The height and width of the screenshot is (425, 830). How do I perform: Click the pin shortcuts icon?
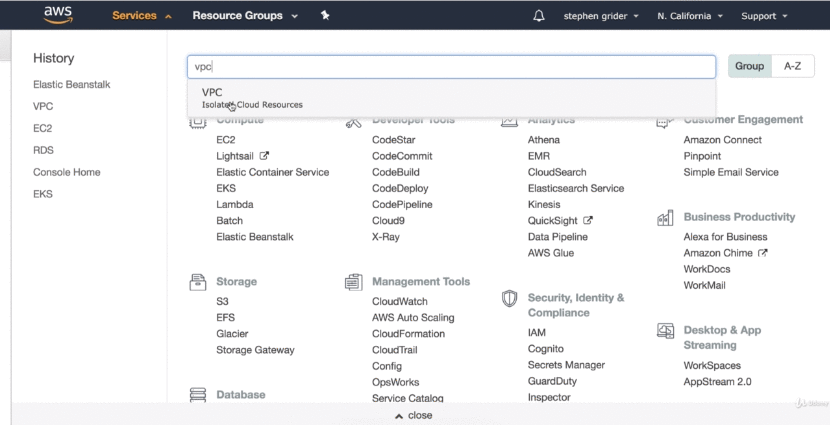point(325,16)
